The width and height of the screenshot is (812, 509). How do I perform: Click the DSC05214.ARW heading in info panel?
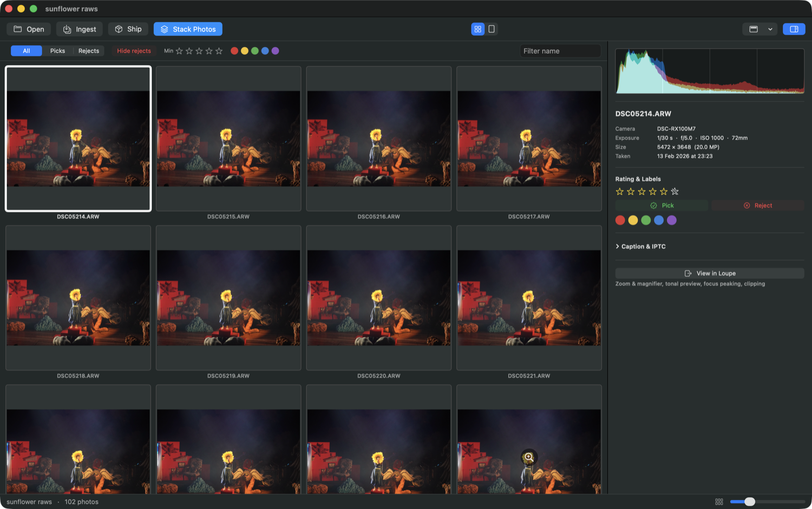(643, 114)
